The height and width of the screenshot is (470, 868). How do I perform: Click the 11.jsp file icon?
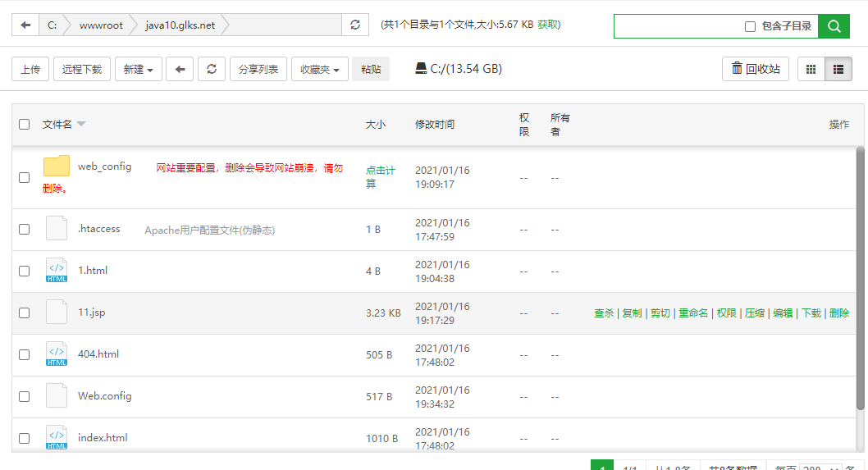pyautogui.click(x=57, y=312)
